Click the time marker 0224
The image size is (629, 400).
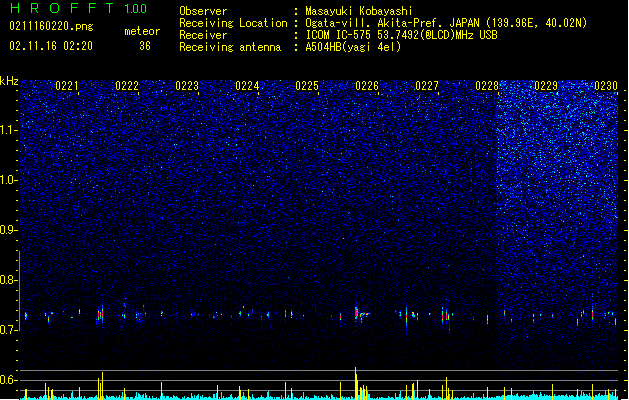[247, 86]
